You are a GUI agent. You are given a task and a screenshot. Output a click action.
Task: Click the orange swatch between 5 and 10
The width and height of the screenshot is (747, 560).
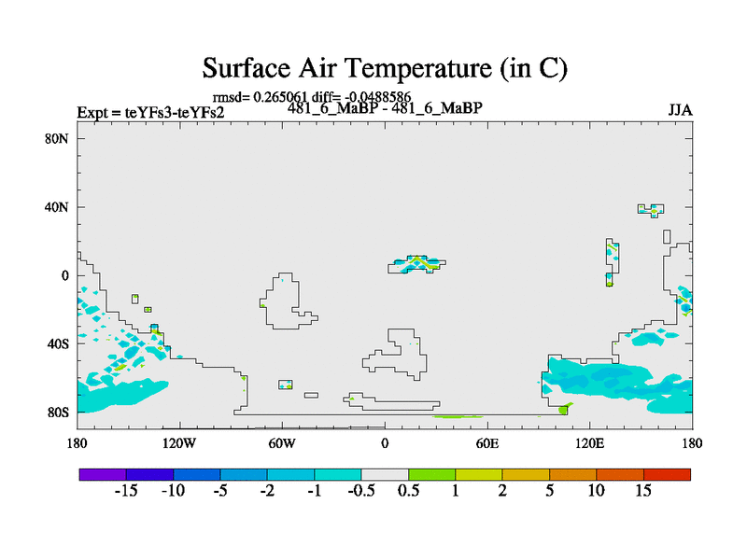[x=572, y=474]
